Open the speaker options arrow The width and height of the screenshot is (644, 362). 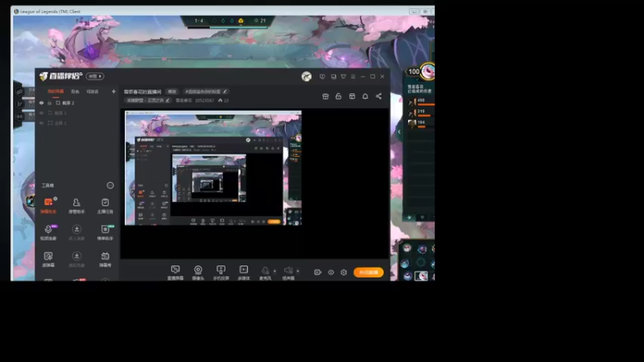point(298,271)
